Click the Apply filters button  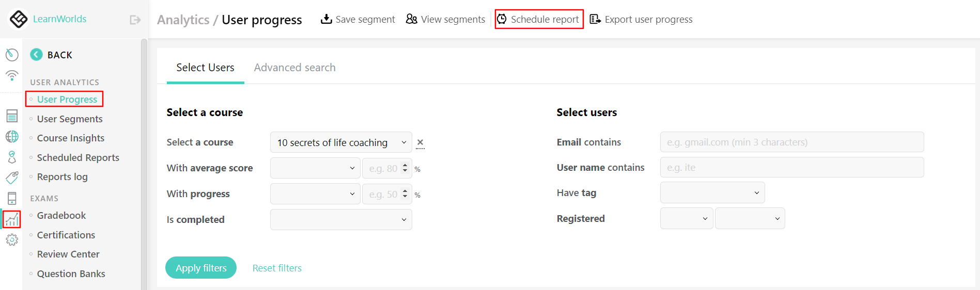tap(201, 268)
